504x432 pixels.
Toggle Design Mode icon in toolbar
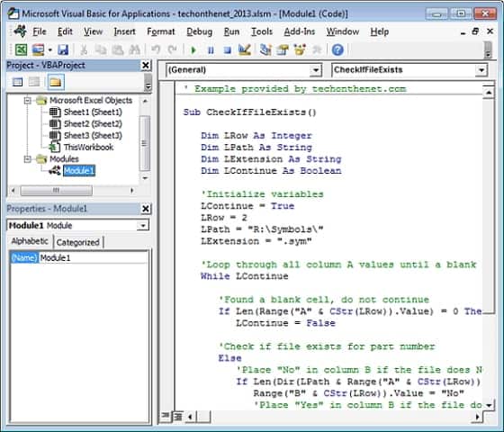pos(245,49)
